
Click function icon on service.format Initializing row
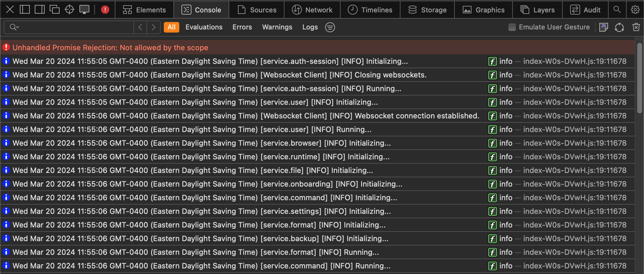(x=492, y=225)
